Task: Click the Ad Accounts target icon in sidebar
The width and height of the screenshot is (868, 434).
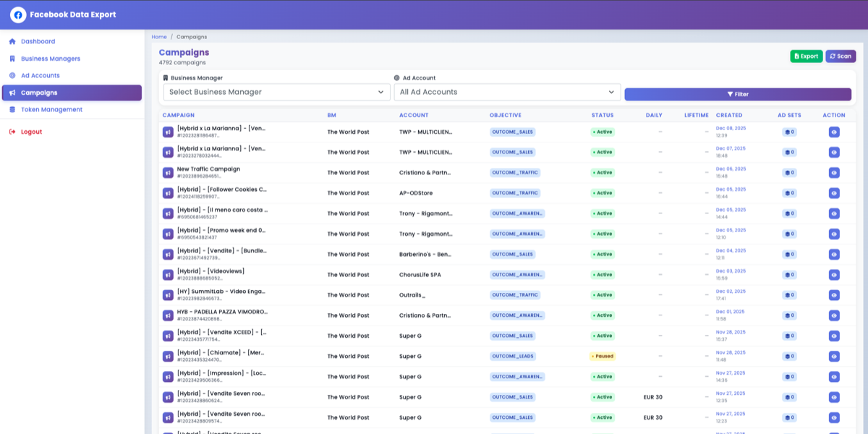Action: click(13, 75)
